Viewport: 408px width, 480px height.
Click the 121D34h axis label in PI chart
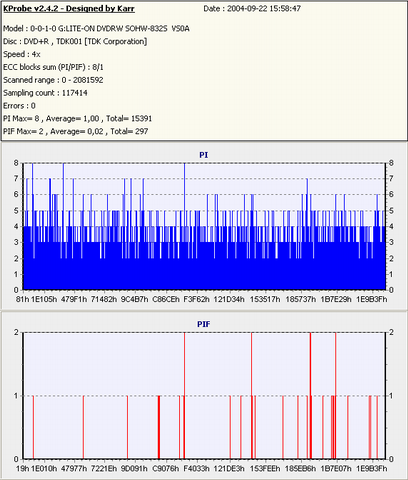[x=229, y=299]
